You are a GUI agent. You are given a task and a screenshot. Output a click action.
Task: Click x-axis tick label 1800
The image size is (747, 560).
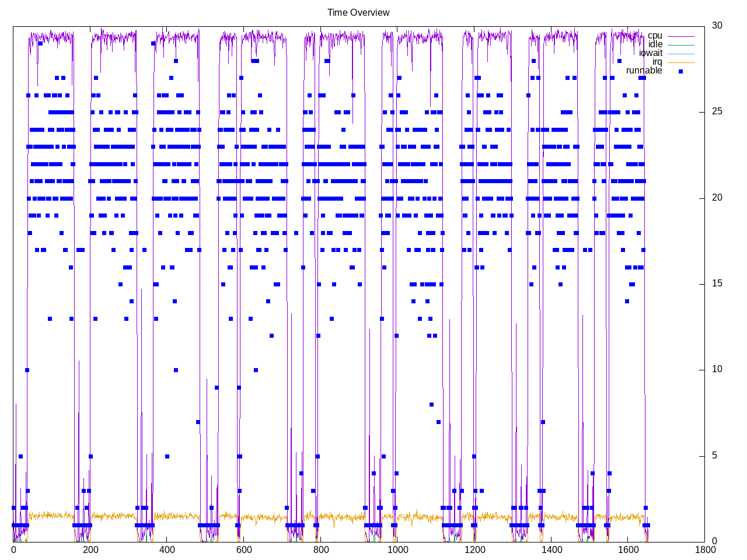click(705, 549)
